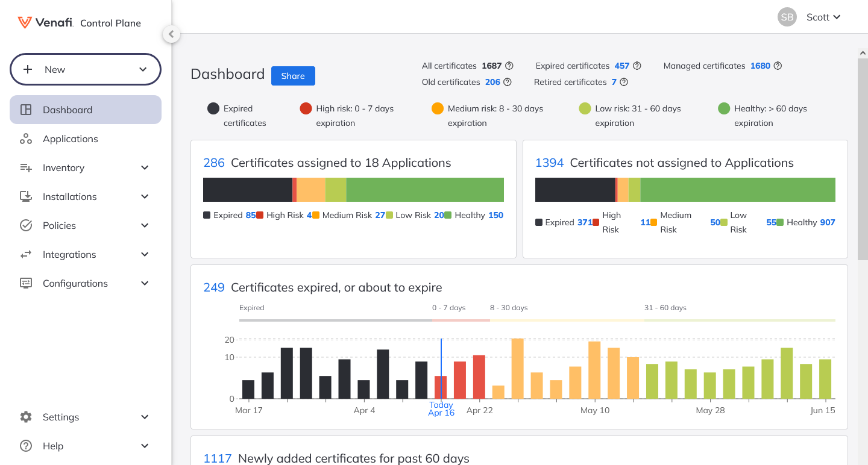Click the Installations icon in the sidebar
The width and height of the screenshot is (868, 465).
pyautogui.click(x=26, y=196)
